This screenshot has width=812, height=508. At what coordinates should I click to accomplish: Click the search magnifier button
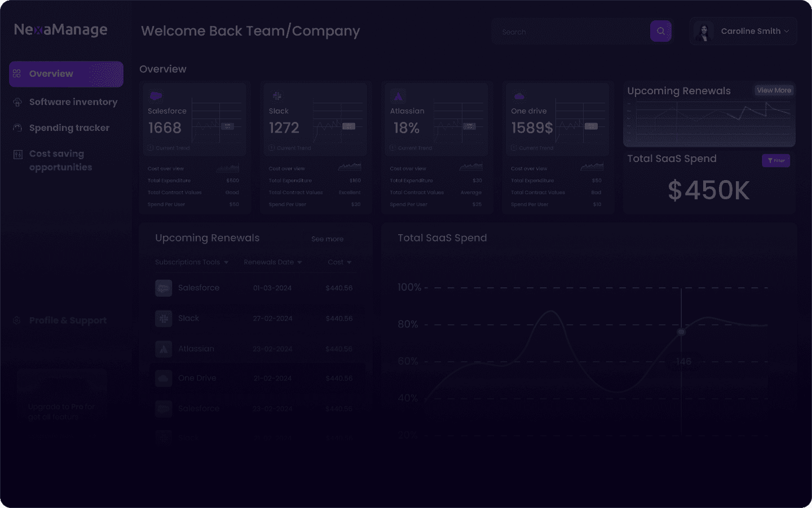click(661, 31)
